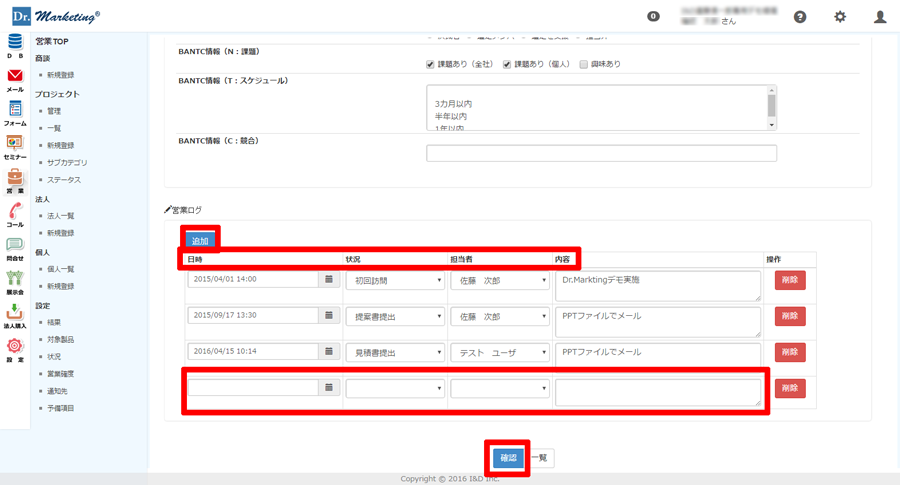Open the DB module in sidebar

pyautogui.click(x=15, y=44)
